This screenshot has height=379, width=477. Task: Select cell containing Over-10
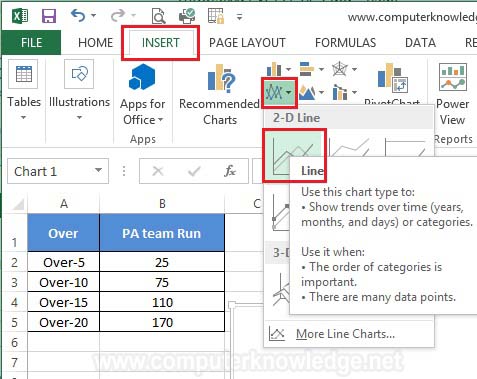tap(64, 282)
